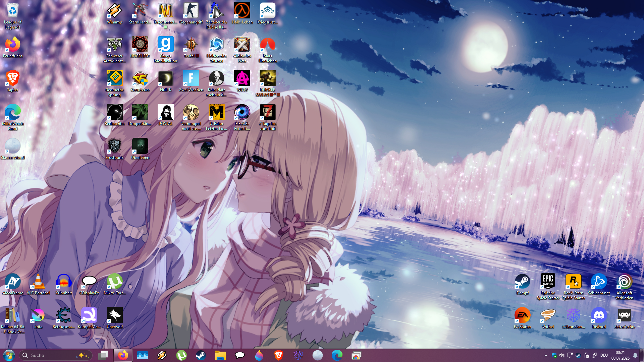The width and height of the screenshot is (644, 362).
Task: Select the Teufel III icon
Action: click(191, 47)
